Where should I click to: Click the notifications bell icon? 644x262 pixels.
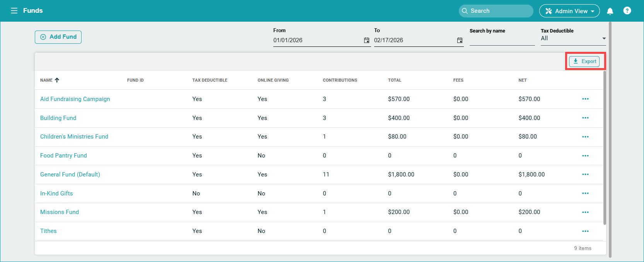(x=610, y=11)
